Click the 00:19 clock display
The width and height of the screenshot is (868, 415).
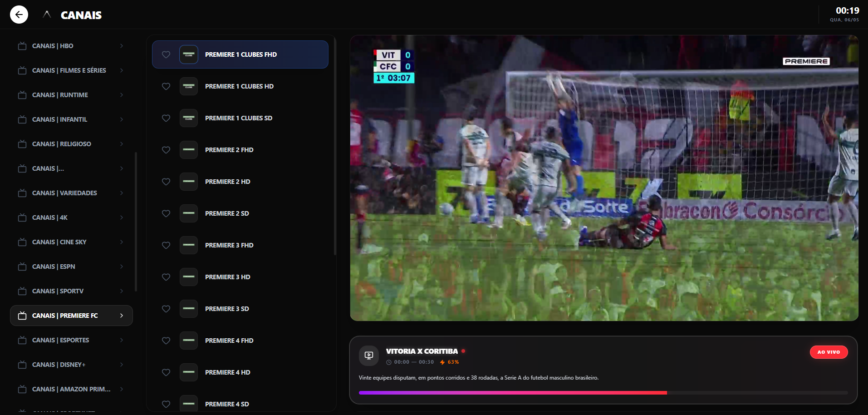[x=847, y=10]
